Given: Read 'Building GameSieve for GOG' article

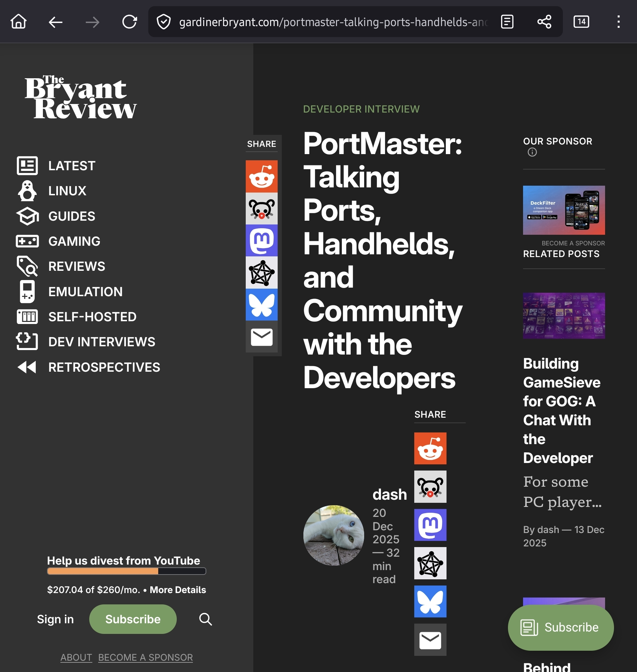Looking at the screenshot, I should (562, 411).
